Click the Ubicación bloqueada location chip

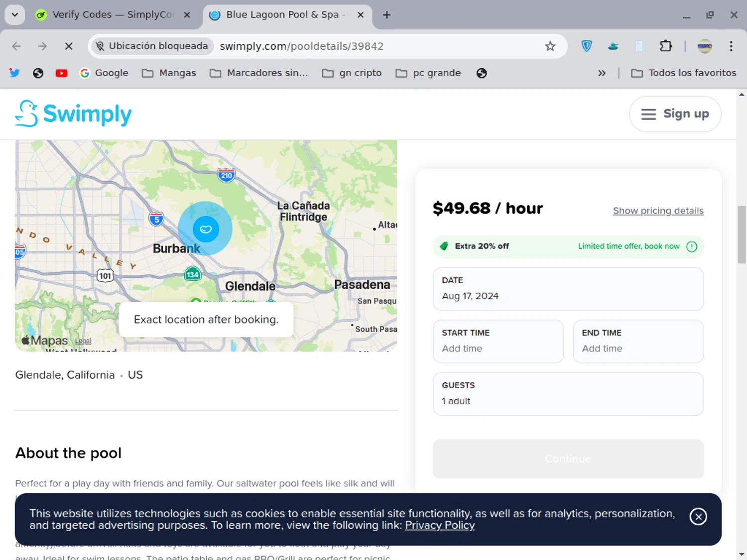coord(151,46)
